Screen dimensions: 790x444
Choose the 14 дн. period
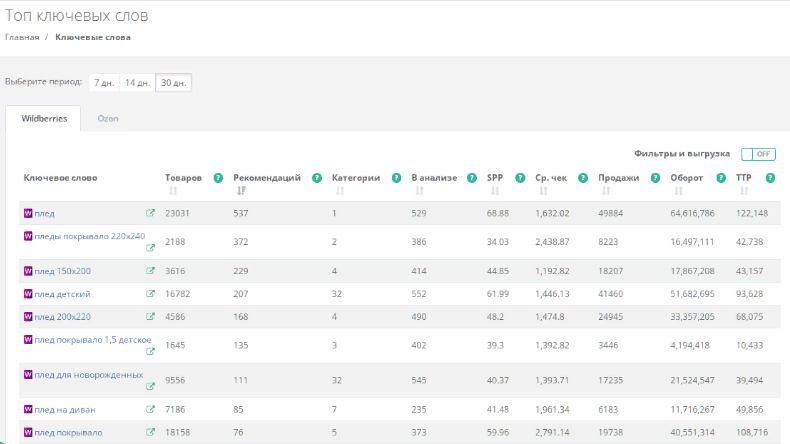(x=137, y=83)
